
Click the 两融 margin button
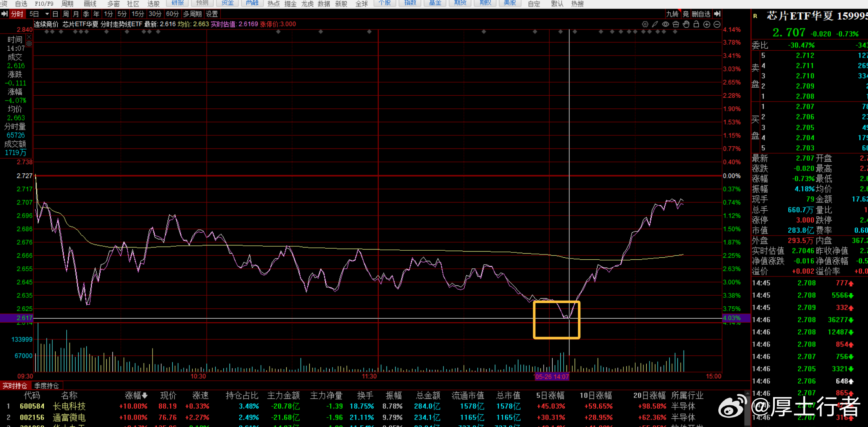[252, 3]
